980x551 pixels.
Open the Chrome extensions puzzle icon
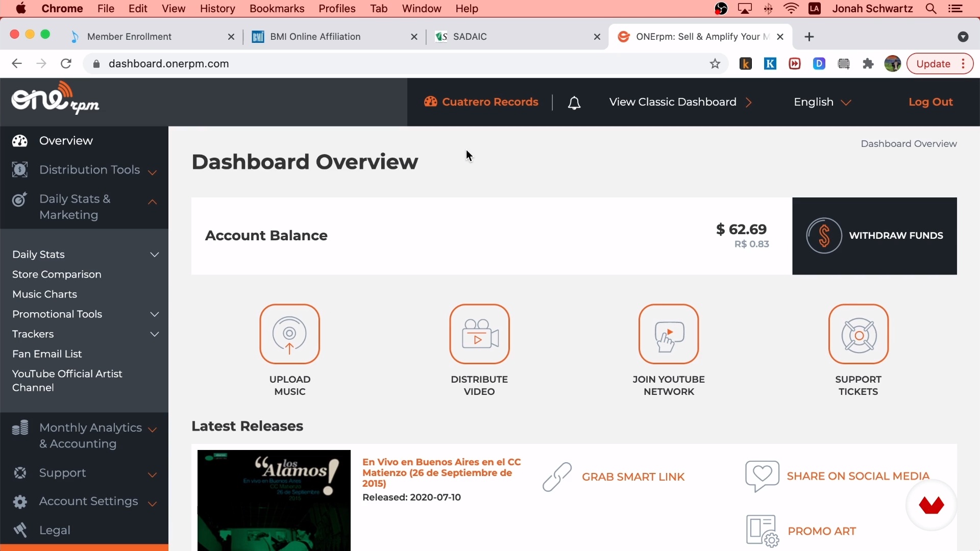tap(868, 64)
